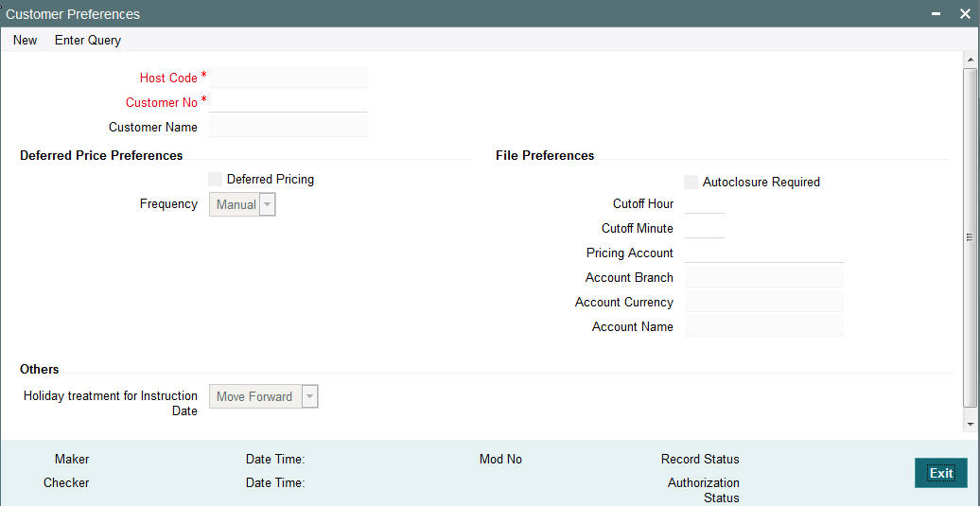Image resolution: width=980 pixels, height=506 pixels.
Task: Select the Cutoff Minute field
Action: point(705,228)
